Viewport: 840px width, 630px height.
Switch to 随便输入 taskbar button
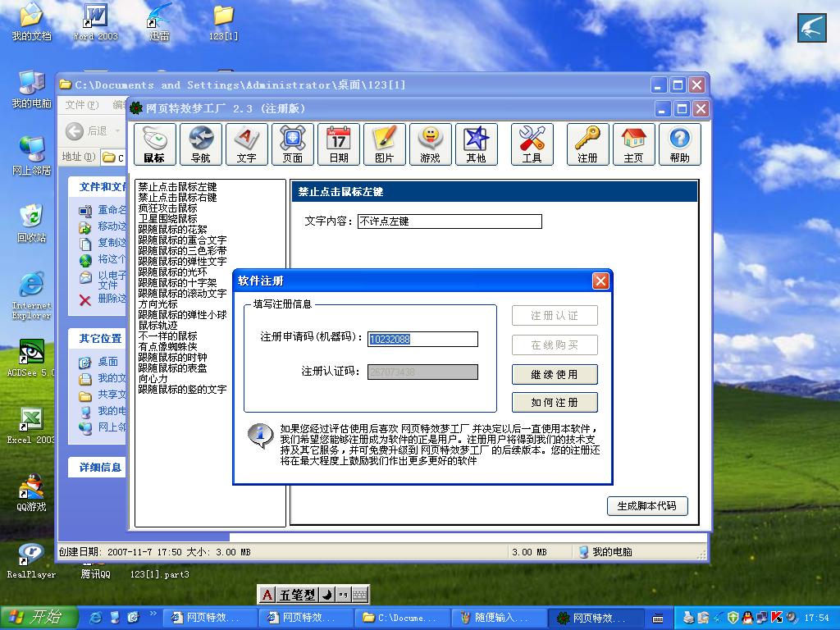pos(498,618)
